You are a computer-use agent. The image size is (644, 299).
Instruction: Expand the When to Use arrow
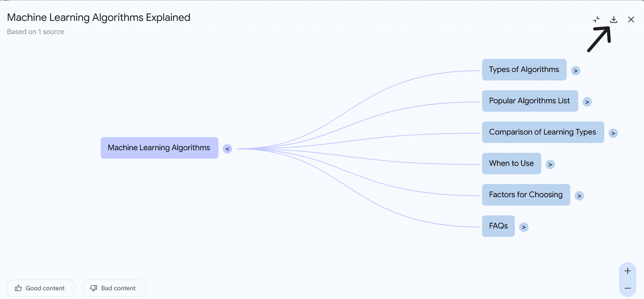(550, 164)
